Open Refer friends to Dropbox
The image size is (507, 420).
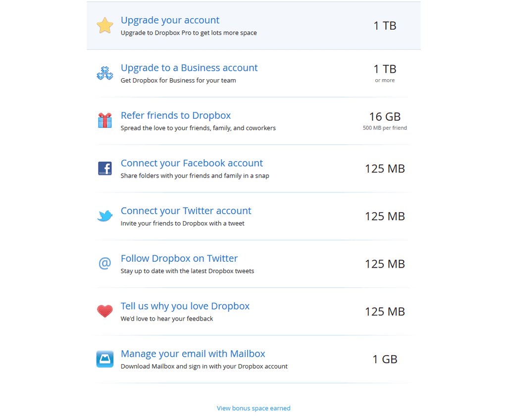(176, 115)
